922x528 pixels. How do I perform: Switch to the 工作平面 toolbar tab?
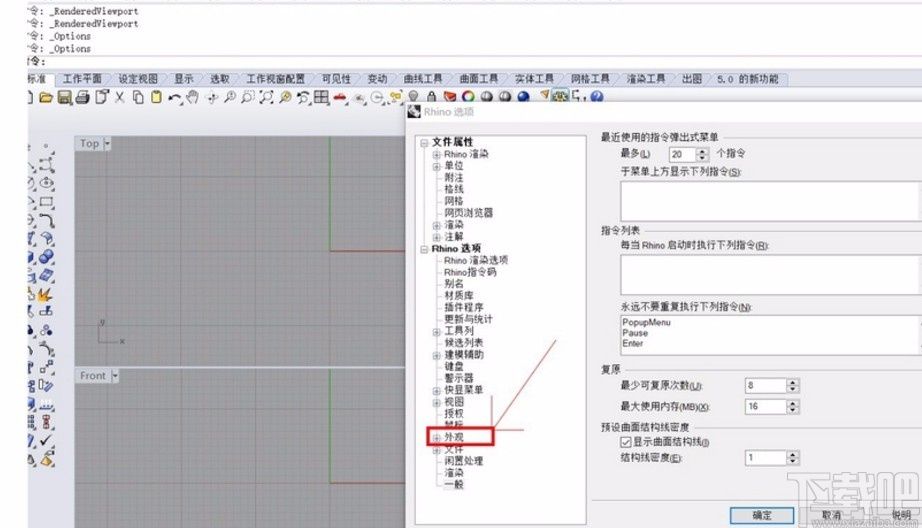coord(82,79)
